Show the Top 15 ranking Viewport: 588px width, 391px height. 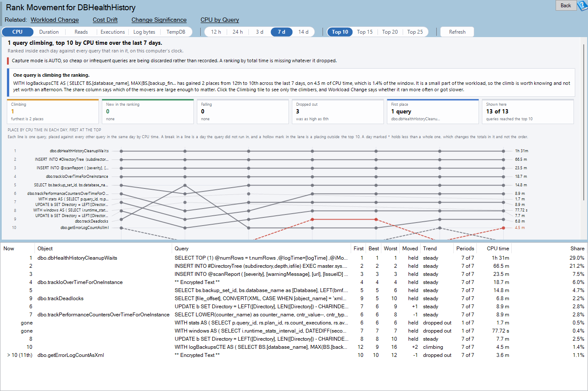(x=365, y=32)
